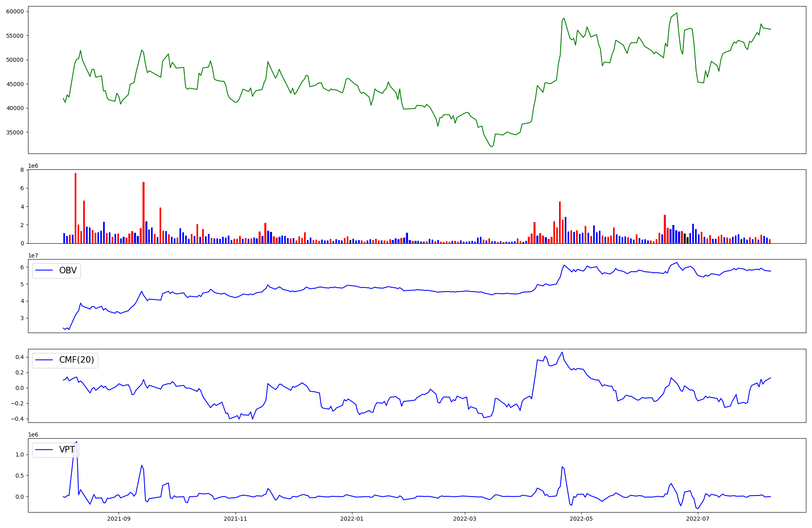Image resolution: width=812 pixels, height=528 pixels.
Task: Click the 2022-07 x-axis date label
Action: tap(698, 519)
